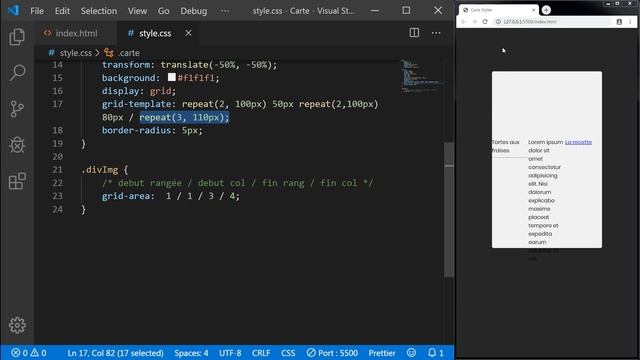Open notifications bell in status bar
640x360 pixels.
[x=436, y=353]
